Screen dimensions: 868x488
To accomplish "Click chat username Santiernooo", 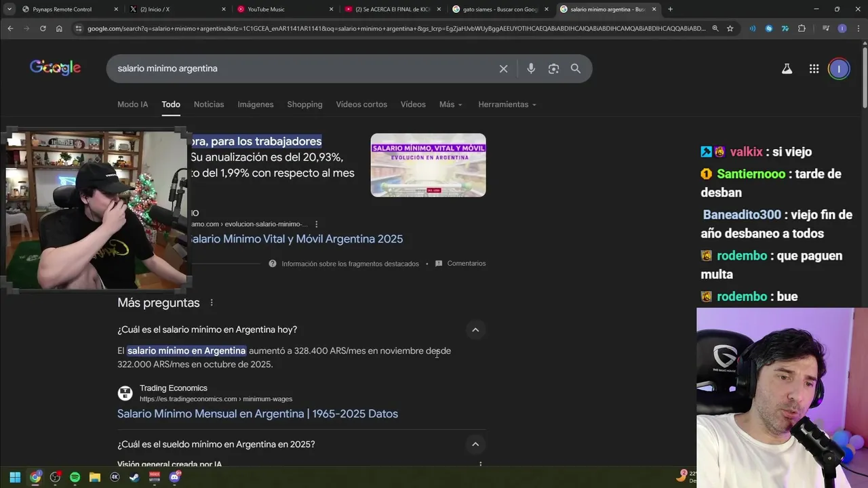I will click(751, 174).
